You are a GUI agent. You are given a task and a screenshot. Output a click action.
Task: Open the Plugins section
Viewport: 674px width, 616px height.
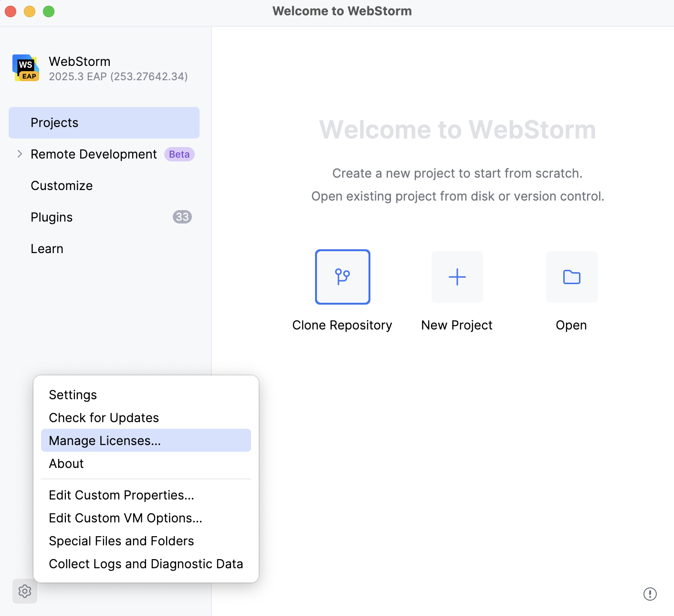pos(51,217)
